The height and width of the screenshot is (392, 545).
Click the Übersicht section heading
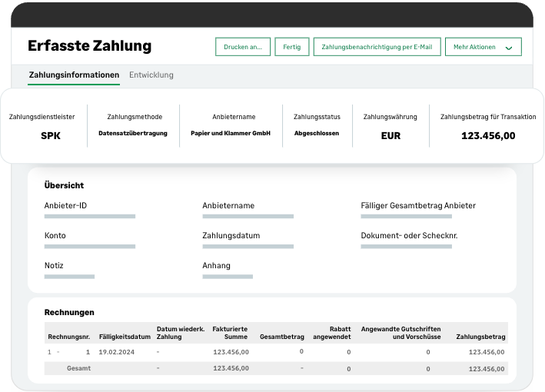click(64, 185)
